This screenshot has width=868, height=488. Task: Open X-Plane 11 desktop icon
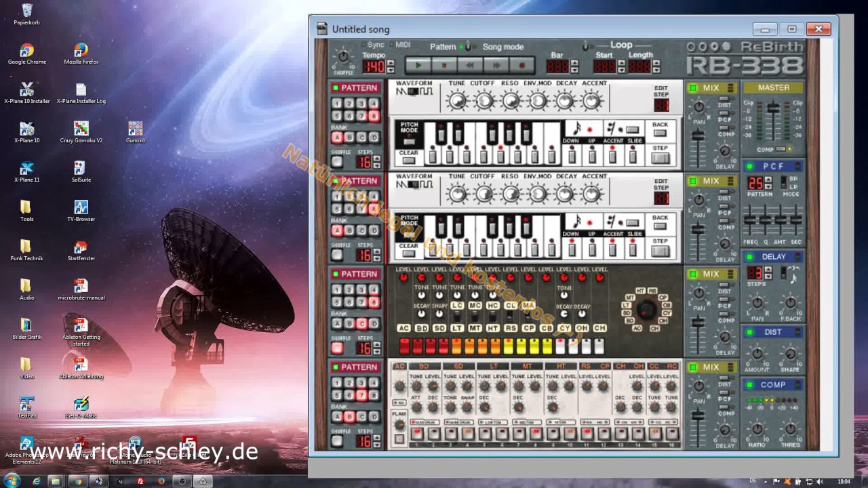(x=26, y=171)
